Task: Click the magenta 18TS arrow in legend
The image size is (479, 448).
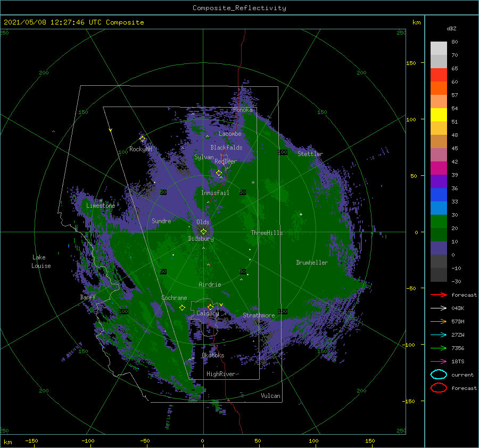Action: [x=439, y=361]
